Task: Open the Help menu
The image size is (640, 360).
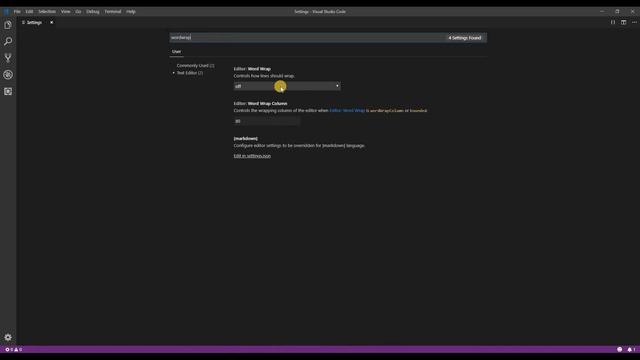Action: (131, 11)
